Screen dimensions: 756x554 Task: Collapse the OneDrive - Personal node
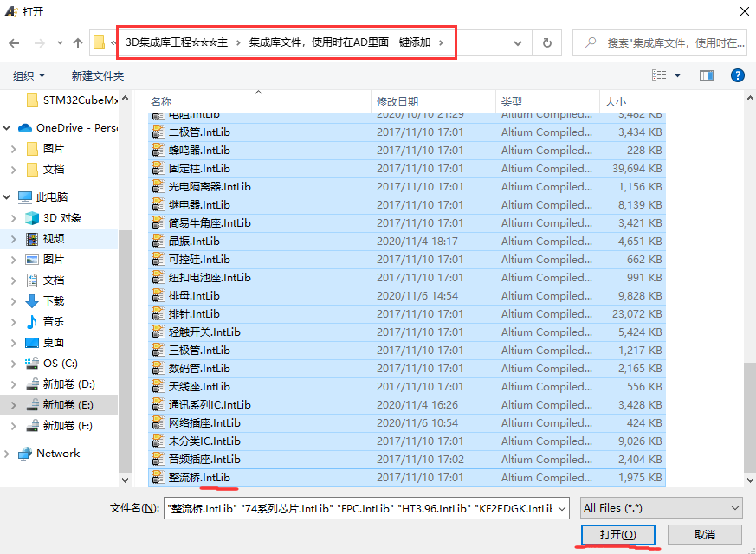click(x=7, y=127)
